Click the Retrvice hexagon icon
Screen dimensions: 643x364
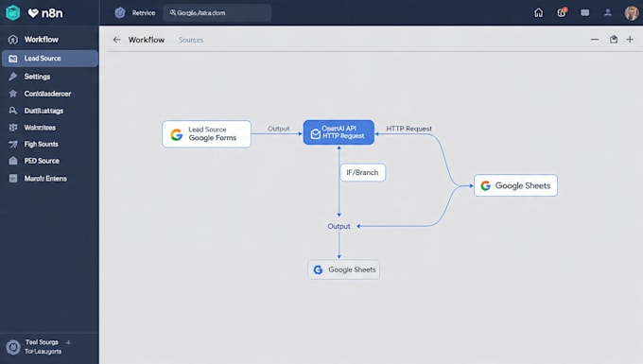click(120, 12)
